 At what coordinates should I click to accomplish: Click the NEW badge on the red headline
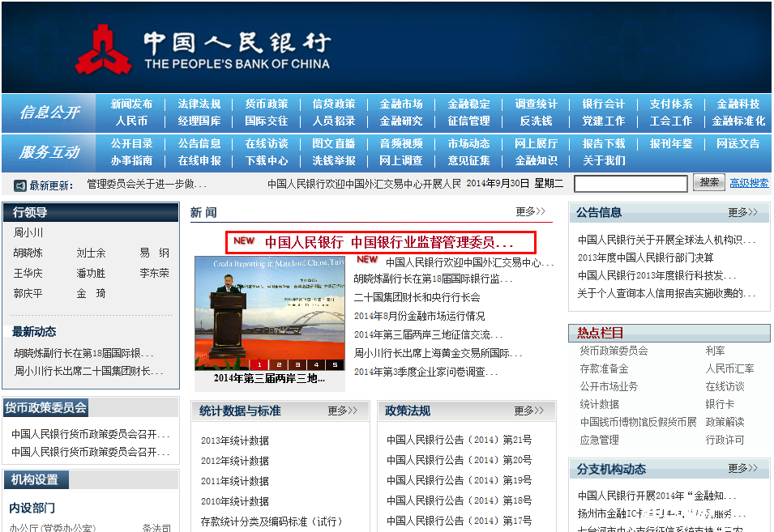[244, 240]
